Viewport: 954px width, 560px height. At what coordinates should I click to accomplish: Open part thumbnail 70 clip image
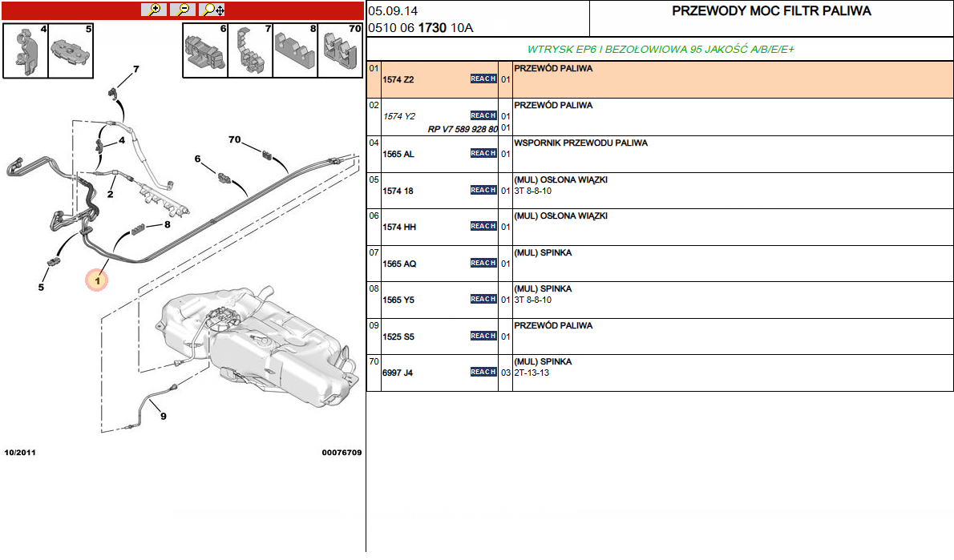pos(340,51)
